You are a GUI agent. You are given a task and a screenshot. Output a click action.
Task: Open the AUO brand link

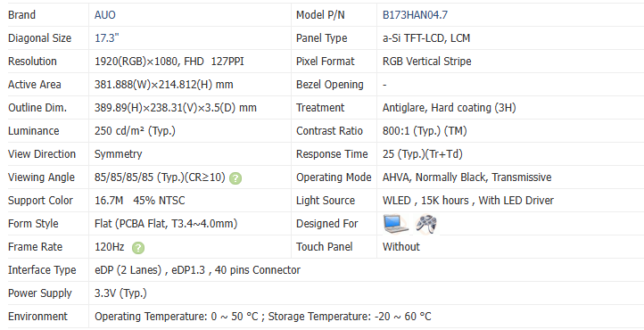coord(105,15)
